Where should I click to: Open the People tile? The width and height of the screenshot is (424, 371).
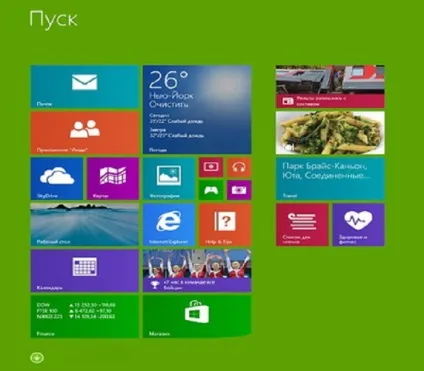(85, 133)
